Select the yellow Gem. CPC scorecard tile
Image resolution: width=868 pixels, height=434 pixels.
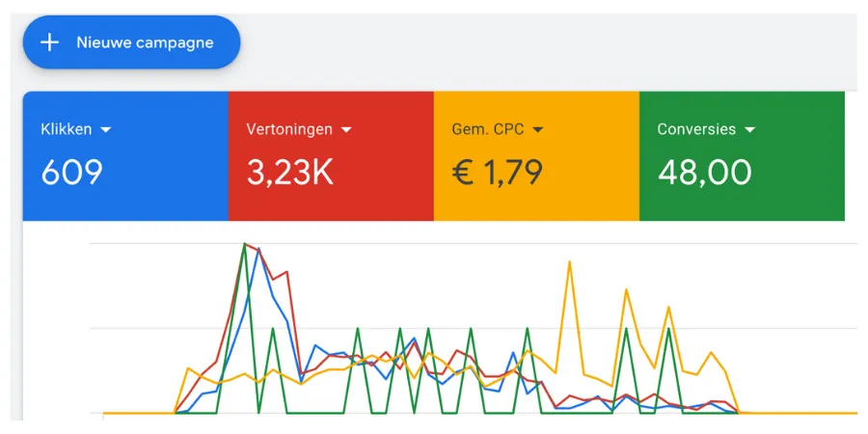click(536, 156)
